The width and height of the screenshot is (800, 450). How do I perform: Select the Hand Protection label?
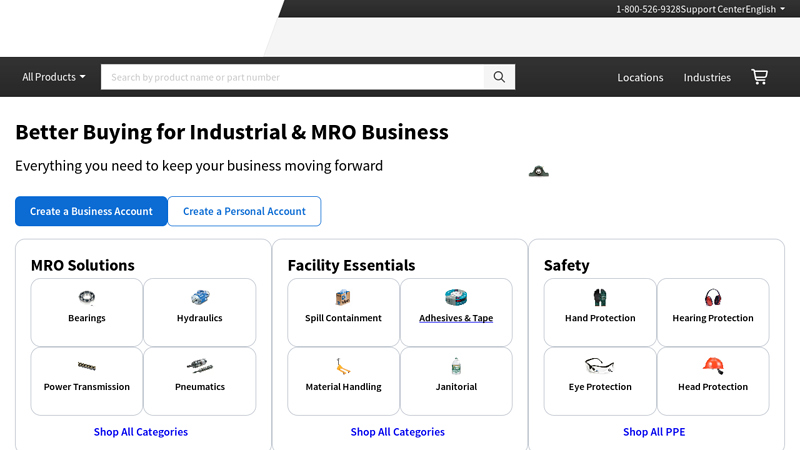(x=600, y=318)
